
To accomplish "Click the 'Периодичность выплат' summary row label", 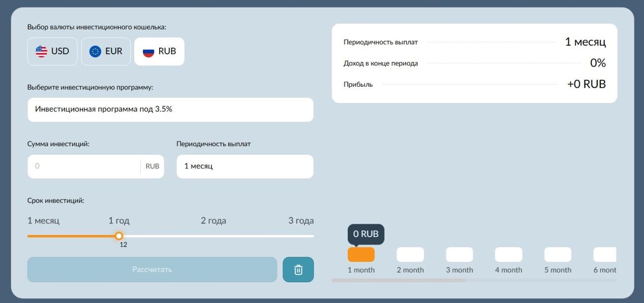I will [x=381, y=42].
